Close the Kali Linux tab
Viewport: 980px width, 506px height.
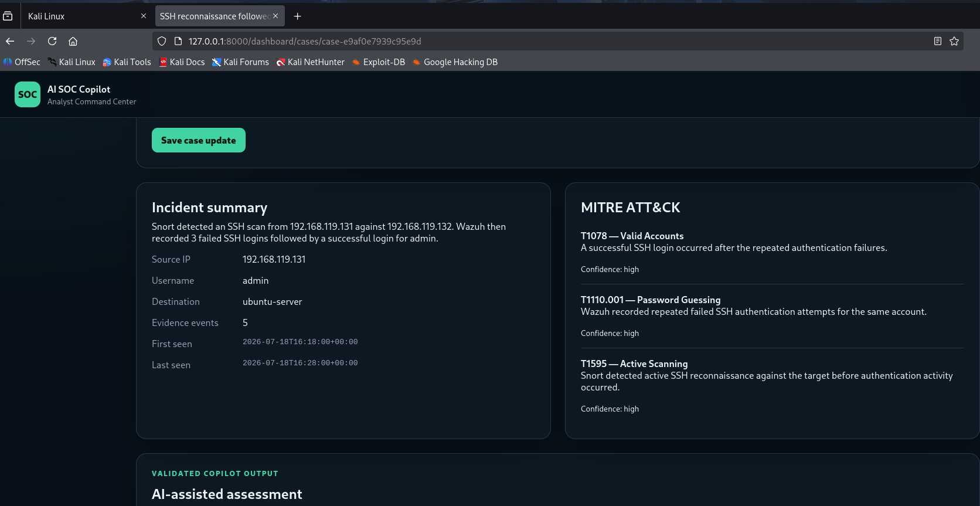tap(144, 16)
